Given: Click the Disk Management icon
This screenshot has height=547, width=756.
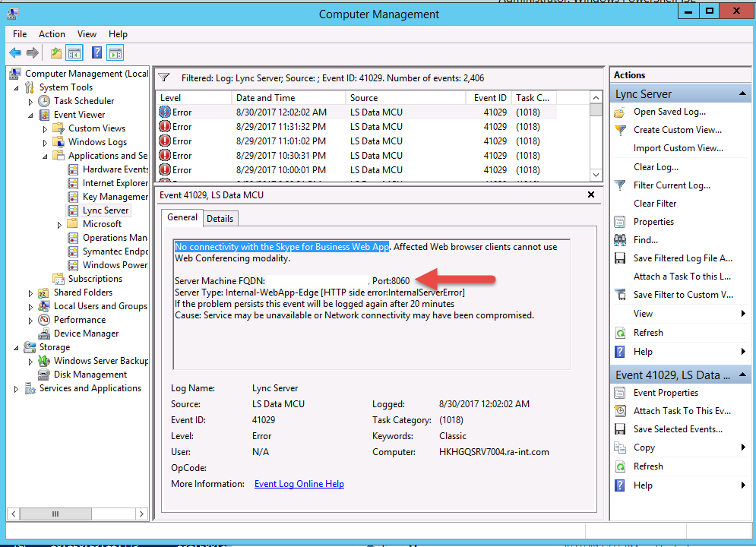Looking at the screenshot, I should pos(44,375).
